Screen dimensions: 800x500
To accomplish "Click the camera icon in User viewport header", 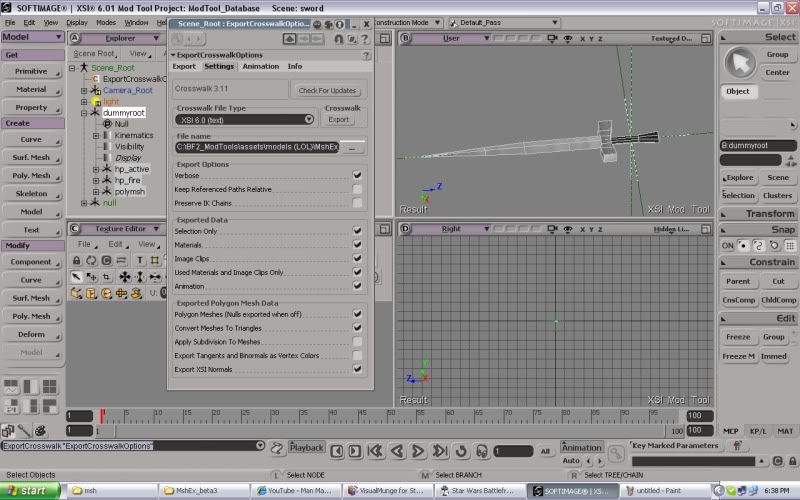I will click(552, 38).
